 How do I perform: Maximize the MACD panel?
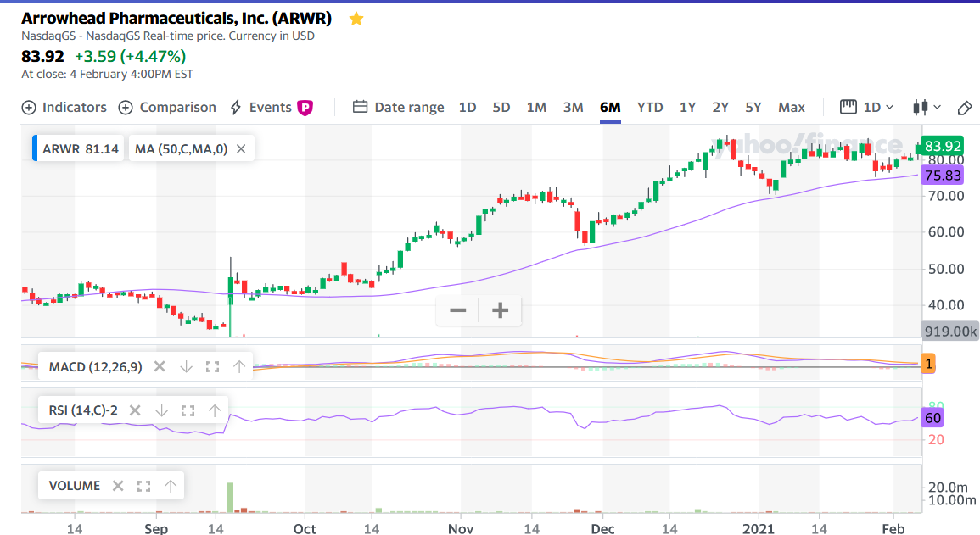(x=212, y=366)
